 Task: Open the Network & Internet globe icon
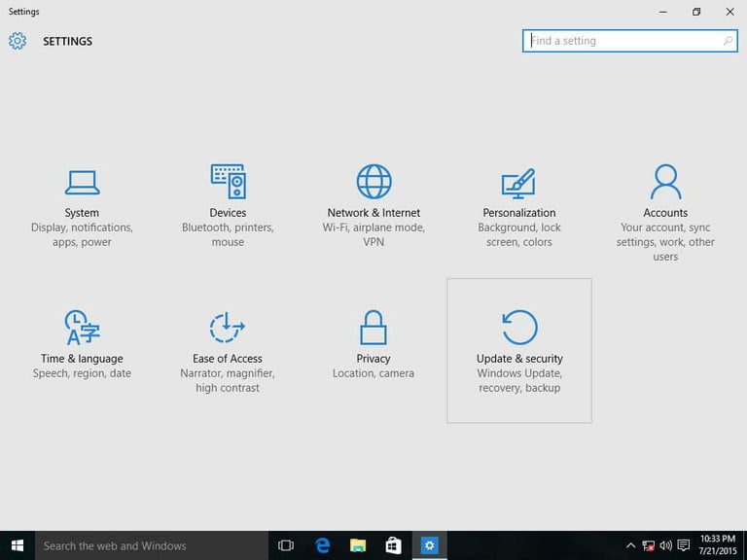click(x=373, y=183)
